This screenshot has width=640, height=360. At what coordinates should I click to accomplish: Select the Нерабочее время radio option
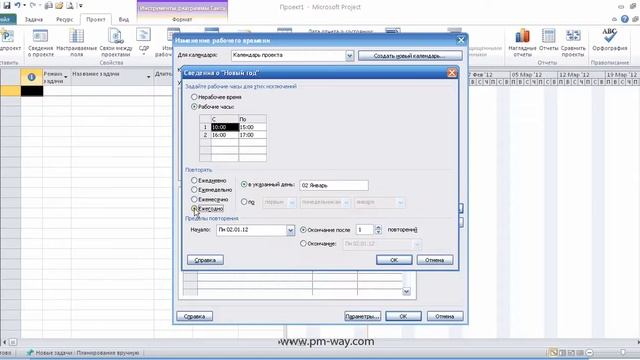tap(194, 97)
